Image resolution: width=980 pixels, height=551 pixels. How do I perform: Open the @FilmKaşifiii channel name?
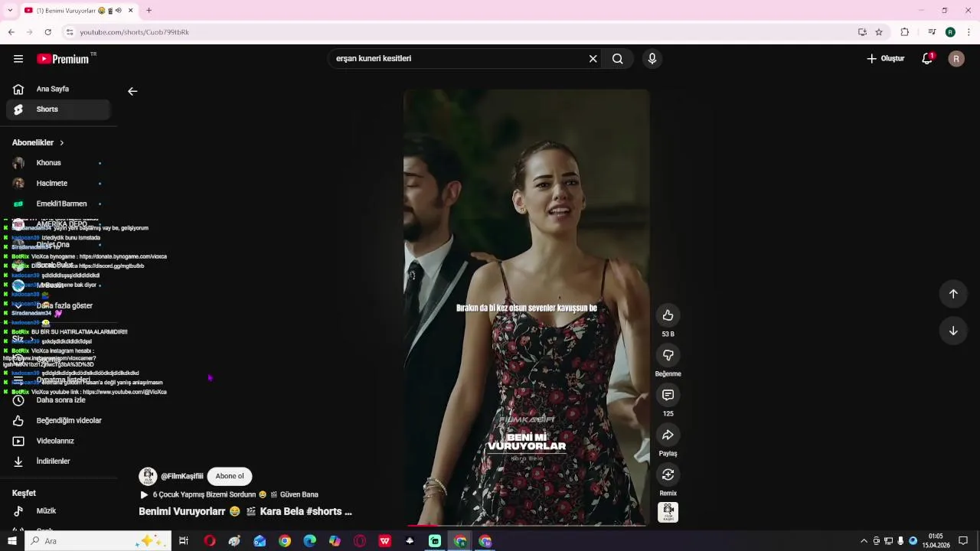[182, 476]
